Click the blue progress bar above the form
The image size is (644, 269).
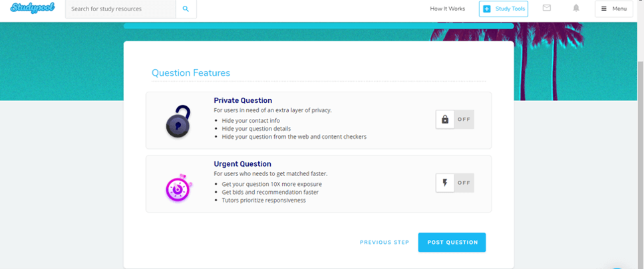(318, 26)
